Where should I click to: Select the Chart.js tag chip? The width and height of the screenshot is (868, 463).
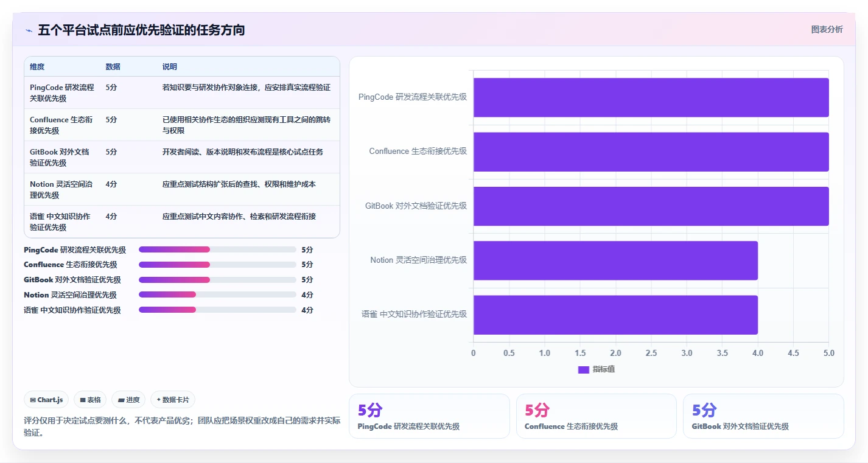47,400
